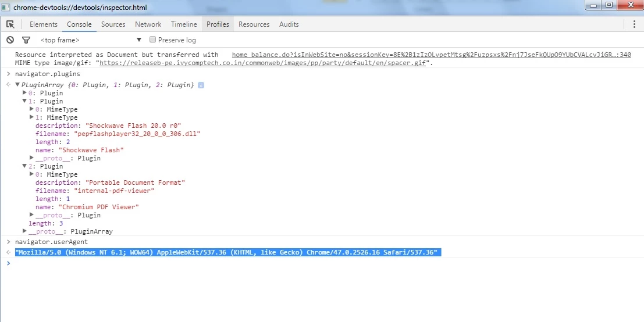Select the navigator.userAgent command line
The image size is (644, 322).
click(x=51, y=242)
